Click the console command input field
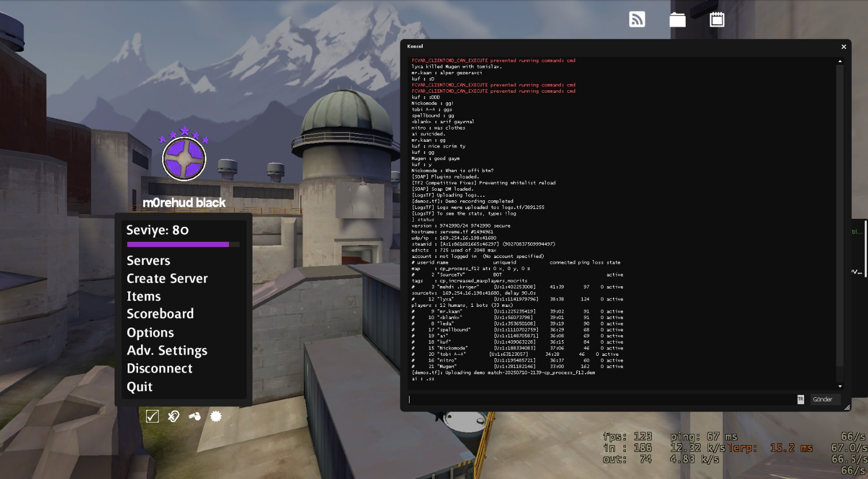The height and width of the screenshot is (479, 868). pyautogui.click(x=601, y=400)
